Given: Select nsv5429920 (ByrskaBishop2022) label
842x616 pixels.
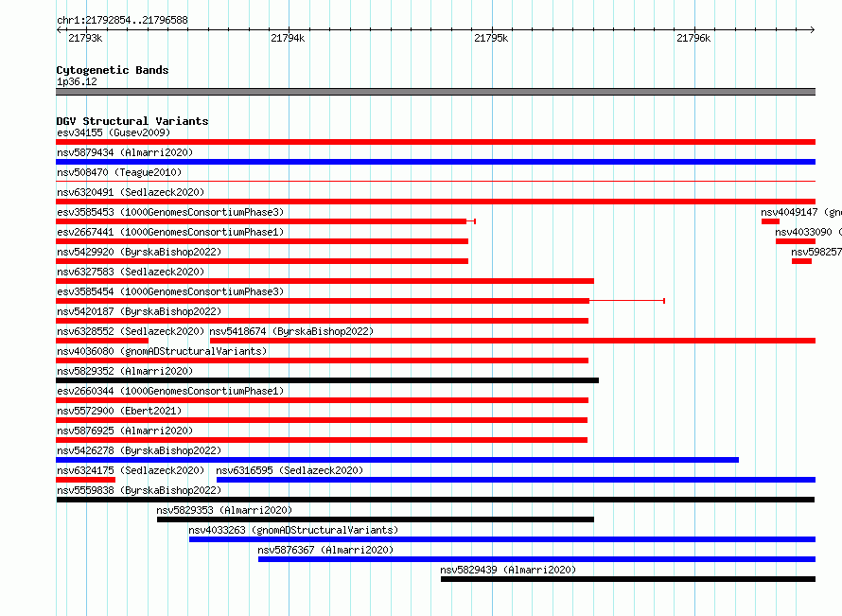Looking at the screenshot, I should tap(139, 252).
